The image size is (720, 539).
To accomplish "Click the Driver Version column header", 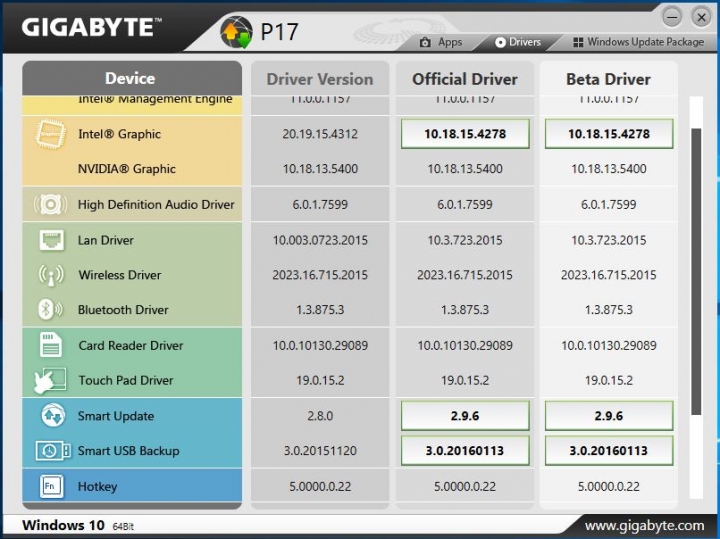I will click(x=320, y=79).
